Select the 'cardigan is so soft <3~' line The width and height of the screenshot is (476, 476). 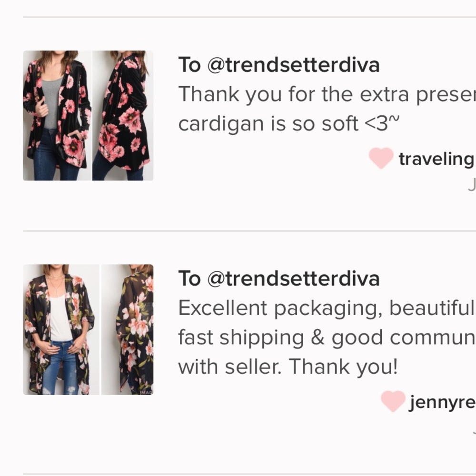pyautogui.click(x=288, y=123)
